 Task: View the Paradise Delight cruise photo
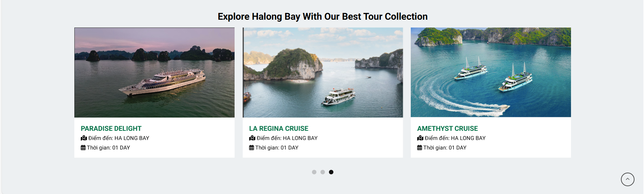(x=154, y=72)
